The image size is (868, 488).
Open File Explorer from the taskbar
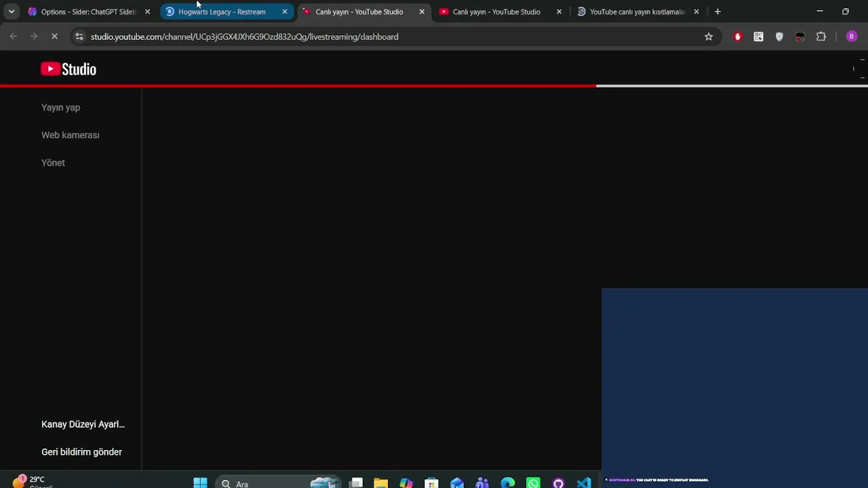coord(380,483)
